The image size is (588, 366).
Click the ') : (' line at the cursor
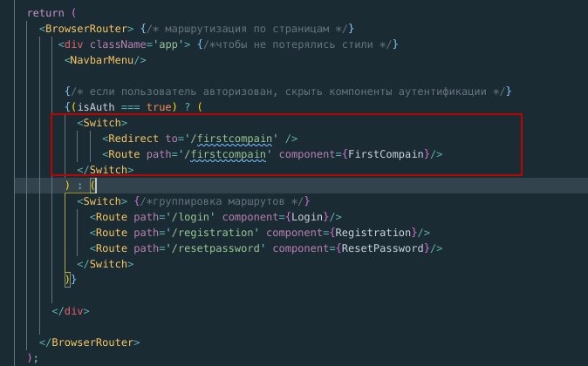pyautogui.click(x=80, y=186)
